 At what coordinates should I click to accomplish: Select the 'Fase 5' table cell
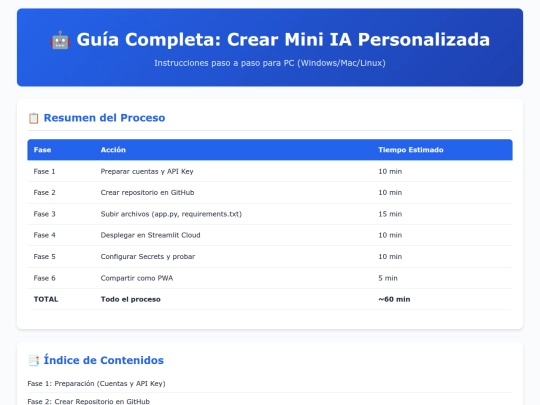pos(44,257)
